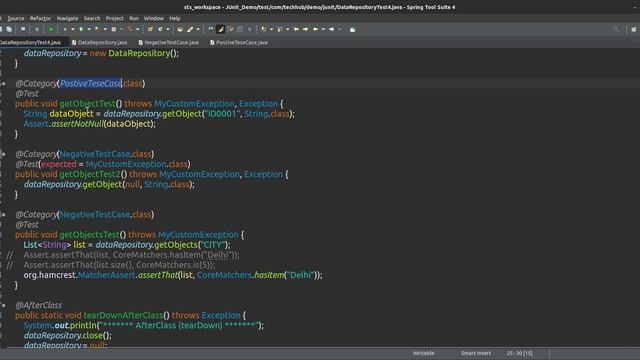Go to Next Edit Location icon

coord(305,29)
